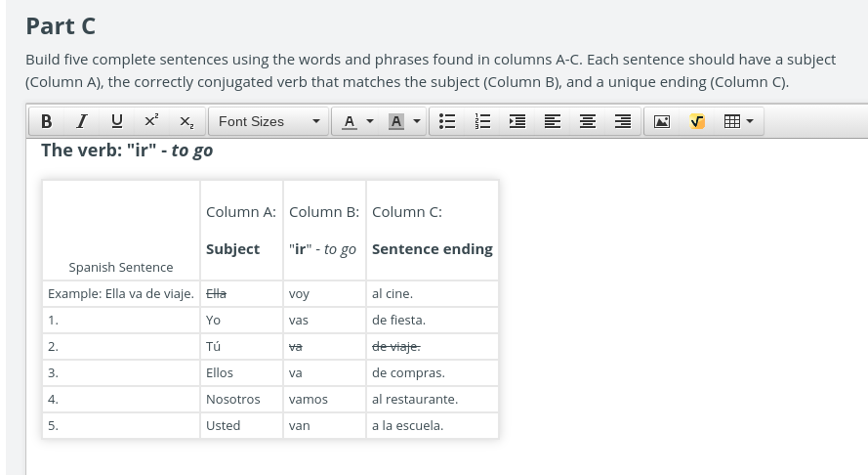Toggle bold formatting in the editor toolbar
The width and height of the screenshot is (868, 475).
(47, 121)
